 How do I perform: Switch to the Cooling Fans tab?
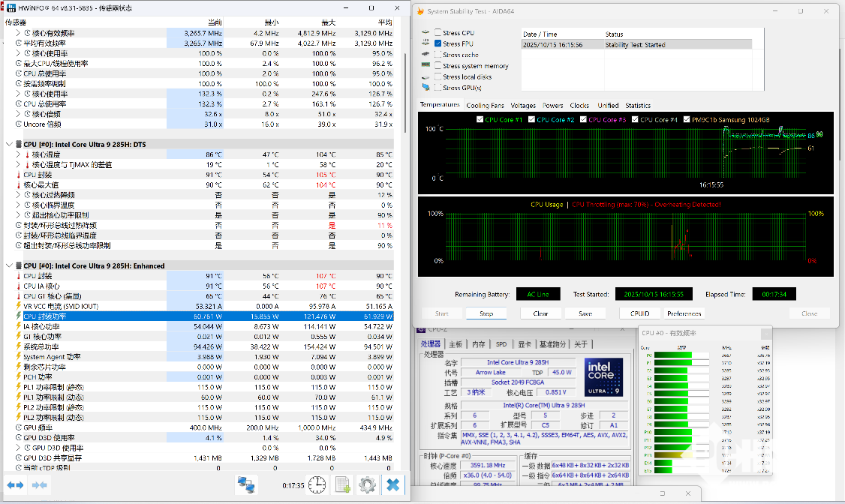[x=485, y=106]
